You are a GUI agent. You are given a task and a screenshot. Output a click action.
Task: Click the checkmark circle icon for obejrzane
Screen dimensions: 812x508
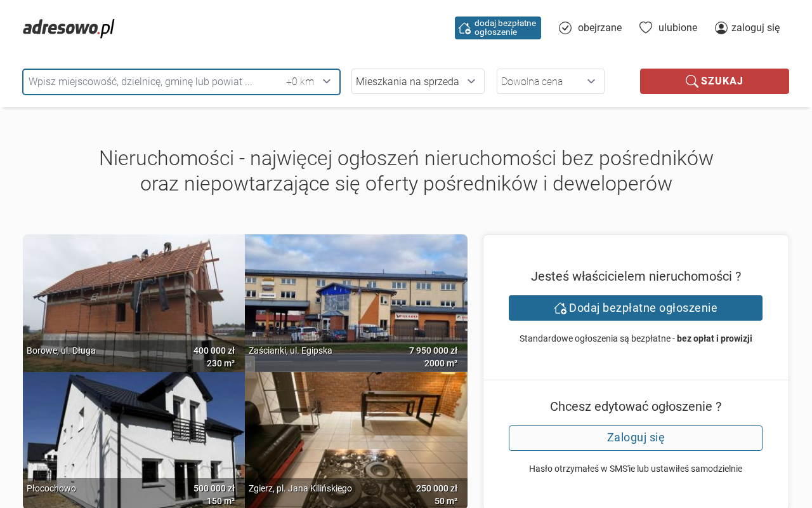pyautogui.click(x=565, y=28)
